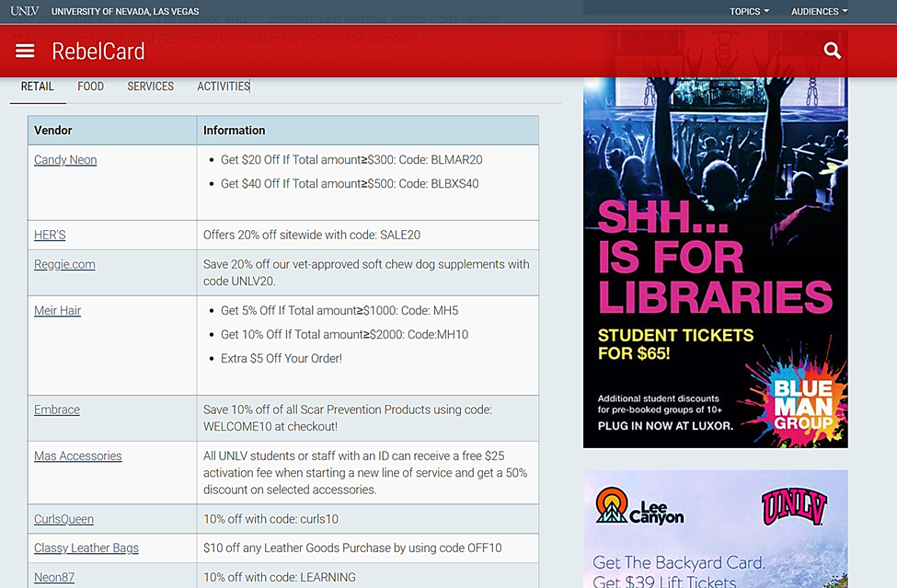Open the Mas Accessories vendor link
This screenshot has height=588, width=897.
[78, 455]
